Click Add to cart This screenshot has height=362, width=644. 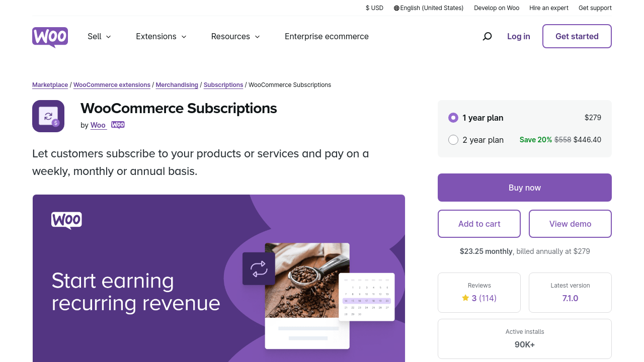[x=479, y=224]
